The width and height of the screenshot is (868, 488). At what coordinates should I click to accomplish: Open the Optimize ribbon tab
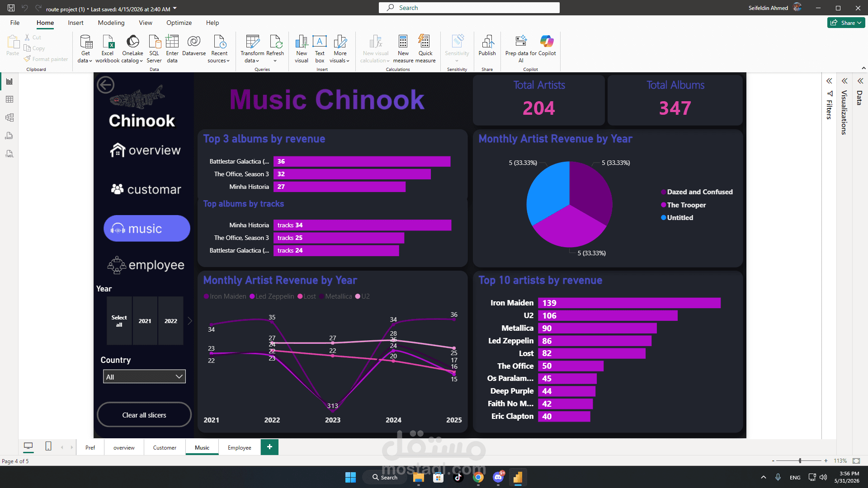point(179,23)
